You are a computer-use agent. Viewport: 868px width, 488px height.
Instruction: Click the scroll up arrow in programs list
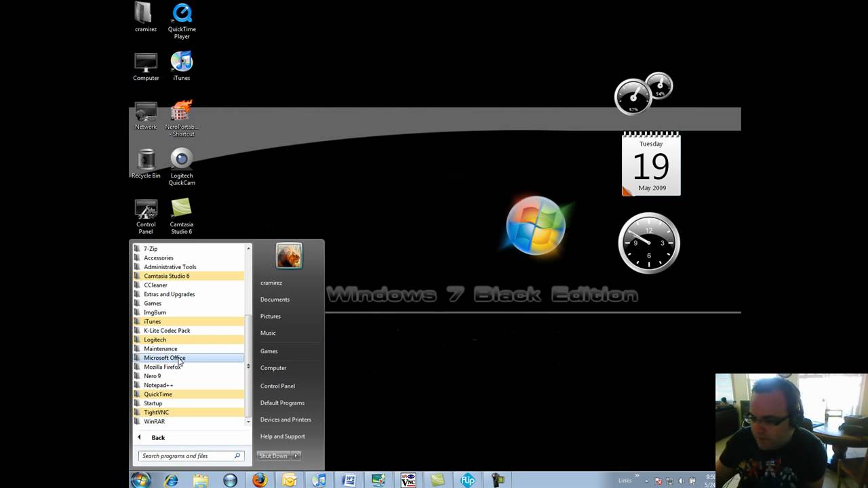(248, 249)
